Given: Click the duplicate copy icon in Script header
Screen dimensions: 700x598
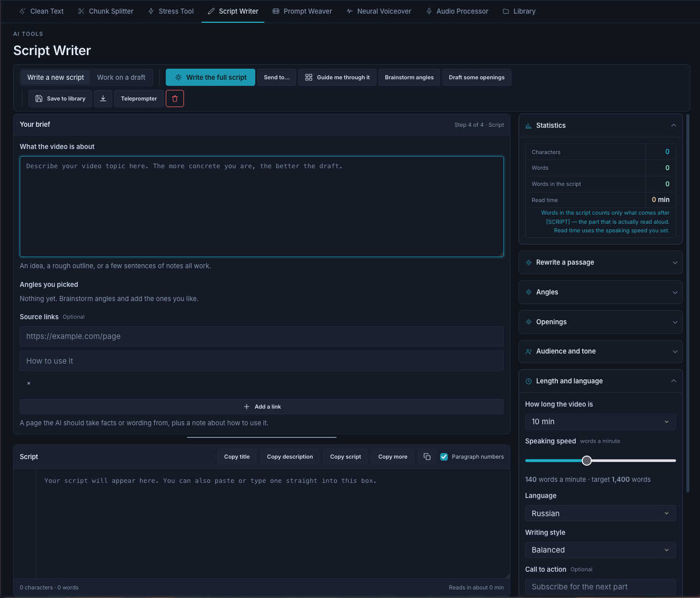Looking at the screenshot, I should [427, 457].
